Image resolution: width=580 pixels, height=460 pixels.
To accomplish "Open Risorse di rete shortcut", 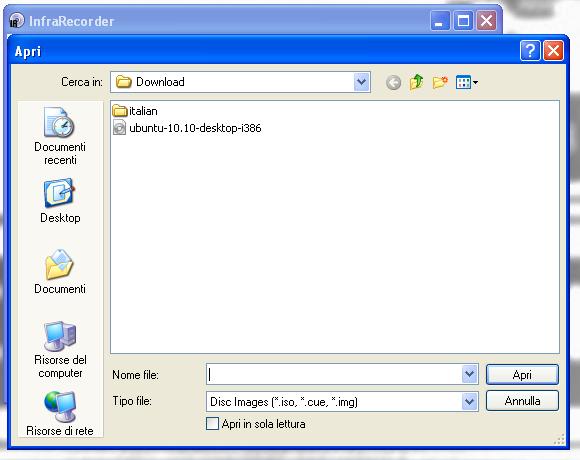I will (x=60, y=413).
